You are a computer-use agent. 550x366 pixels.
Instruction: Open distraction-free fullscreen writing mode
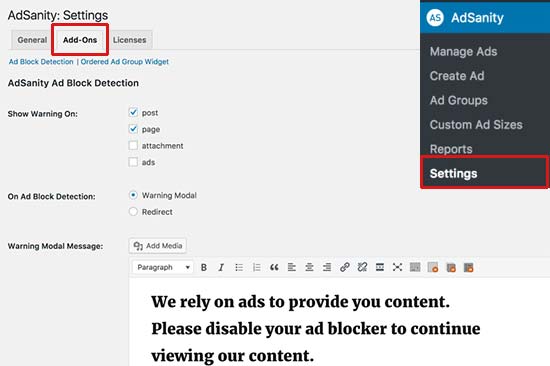point(397,267)
